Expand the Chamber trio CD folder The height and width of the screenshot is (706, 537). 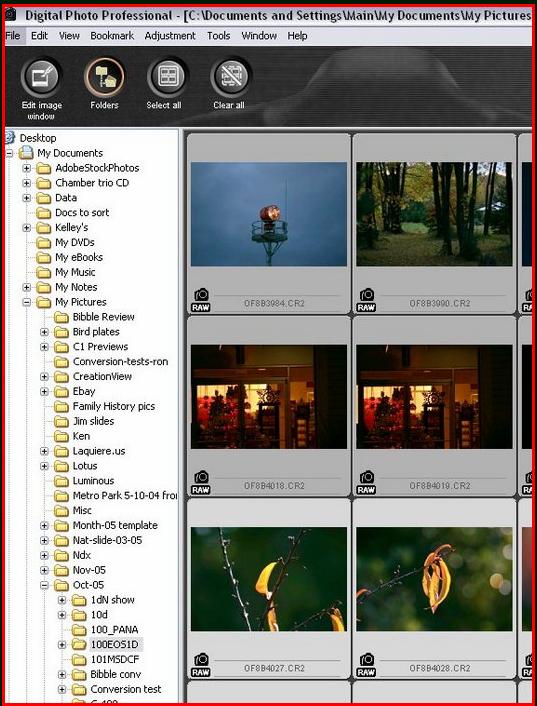click(x=27, y=184)
